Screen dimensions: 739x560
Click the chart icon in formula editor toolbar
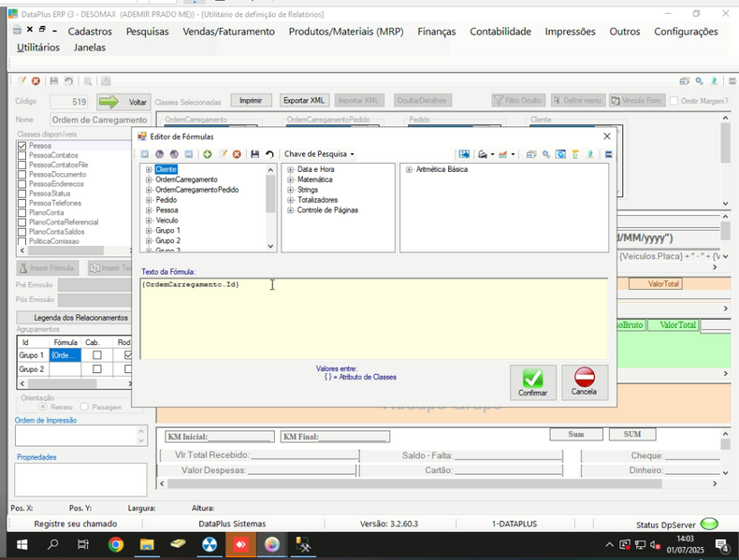click(503, 154)
